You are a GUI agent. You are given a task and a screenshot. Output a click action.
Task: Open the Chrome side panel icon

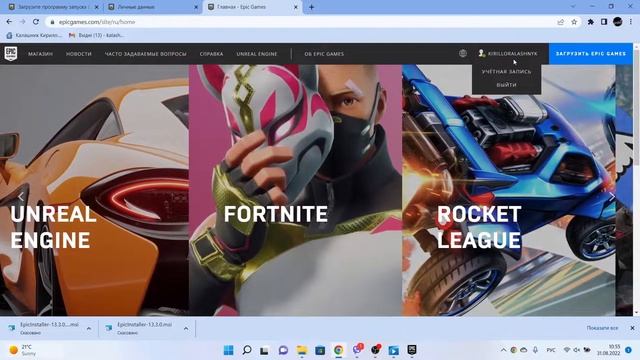click(604, 22)
